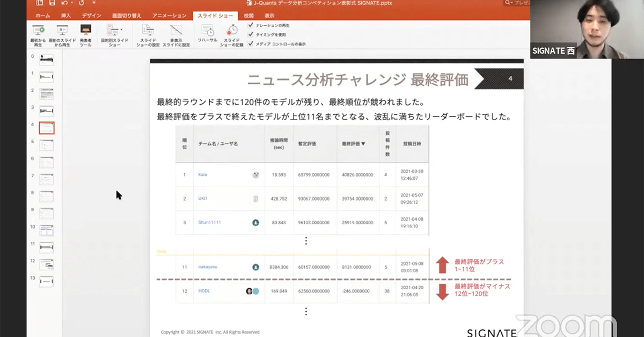Image resolution: width=644 pixels, height=337 pixels.
Task: Click スライドショーの記録 record icon
Action: point(232,31)
